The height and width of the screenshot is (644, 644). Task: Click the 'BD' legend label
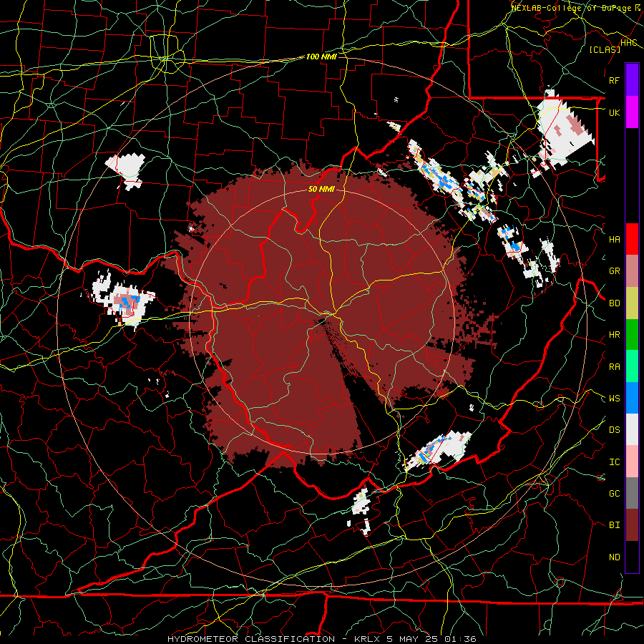pos(614,303)
